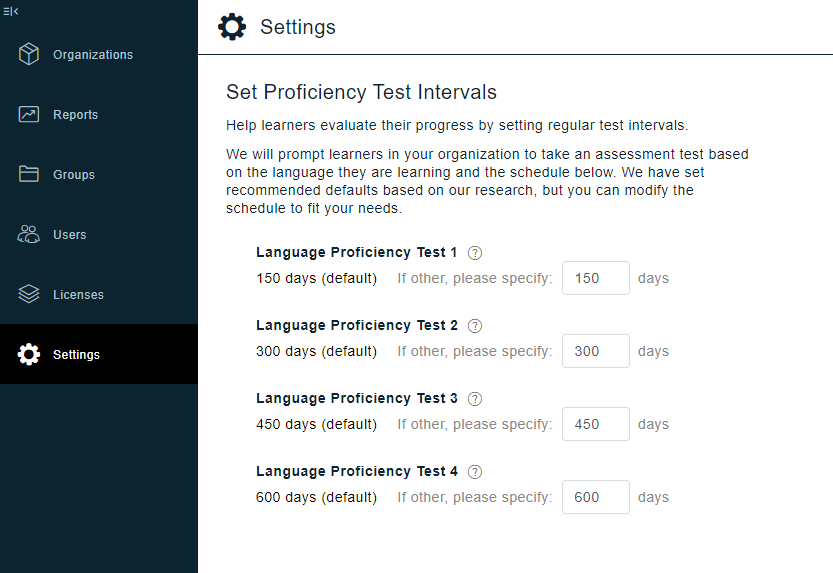
Task: Focus Test 1 days field showing 150
Action: [596, 278]
